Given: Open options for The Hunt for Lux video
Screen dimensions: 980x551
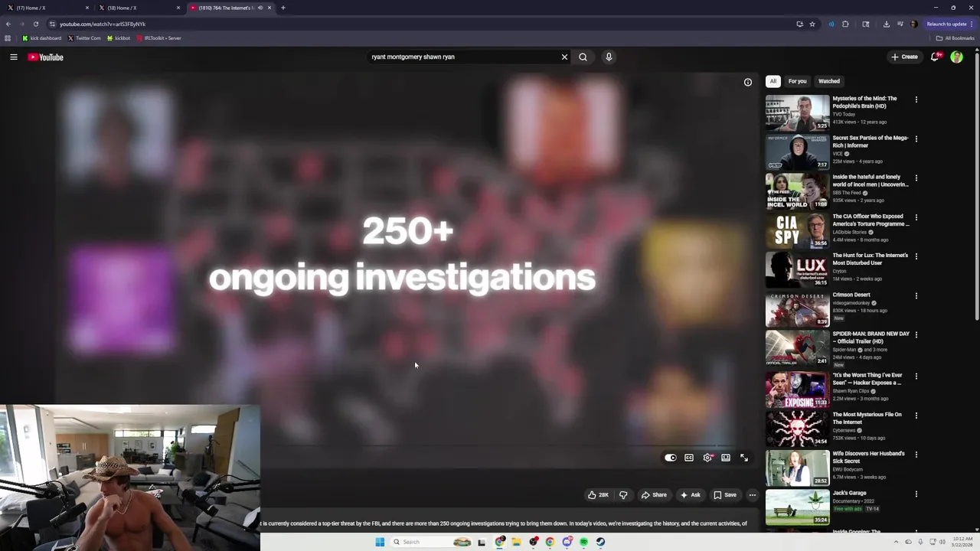Looking at the screenshot, I should click(916, 256).
